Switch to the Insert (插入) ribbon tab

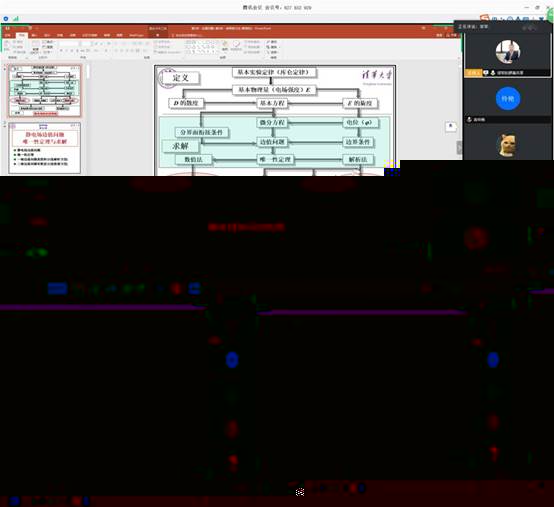tap(34, 35)
